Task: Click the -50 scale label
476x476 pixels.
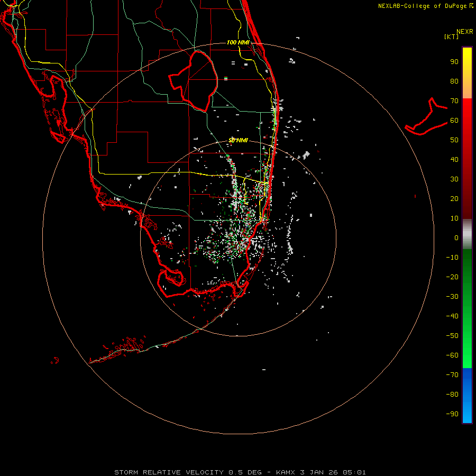Action: (x=452, y=335)
